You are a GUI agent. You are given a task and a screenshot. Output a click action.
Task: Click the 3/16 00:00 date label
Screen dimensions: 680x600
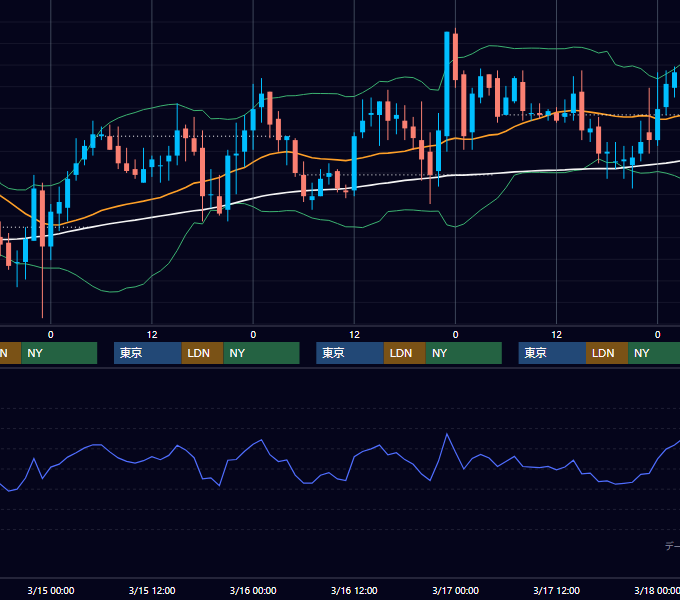(x=253, y=590)
